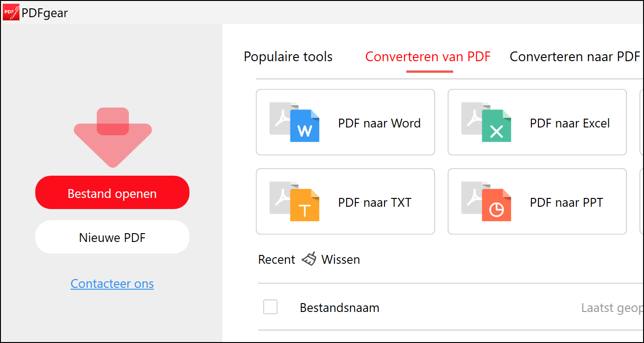This screenshot has height=343, width=644.
Task: Click the PDF naar Excel file icon
Action: (486, 122)
